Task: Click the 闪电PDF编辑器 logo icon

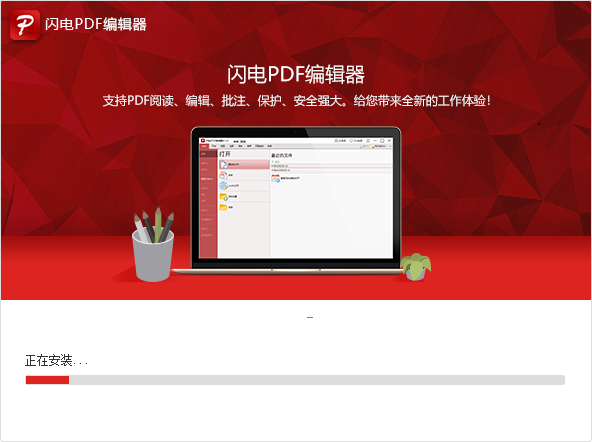Action: (x=25, y=25)
